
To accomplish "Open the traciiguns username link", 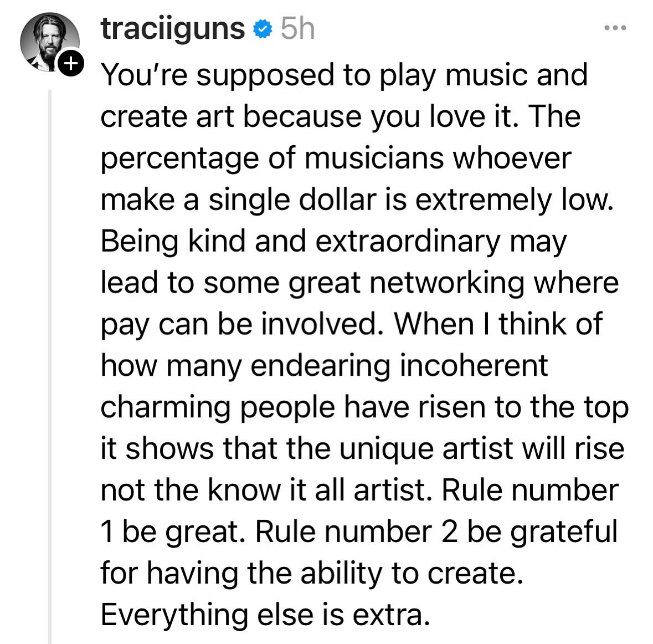I will tap(172, 28).
